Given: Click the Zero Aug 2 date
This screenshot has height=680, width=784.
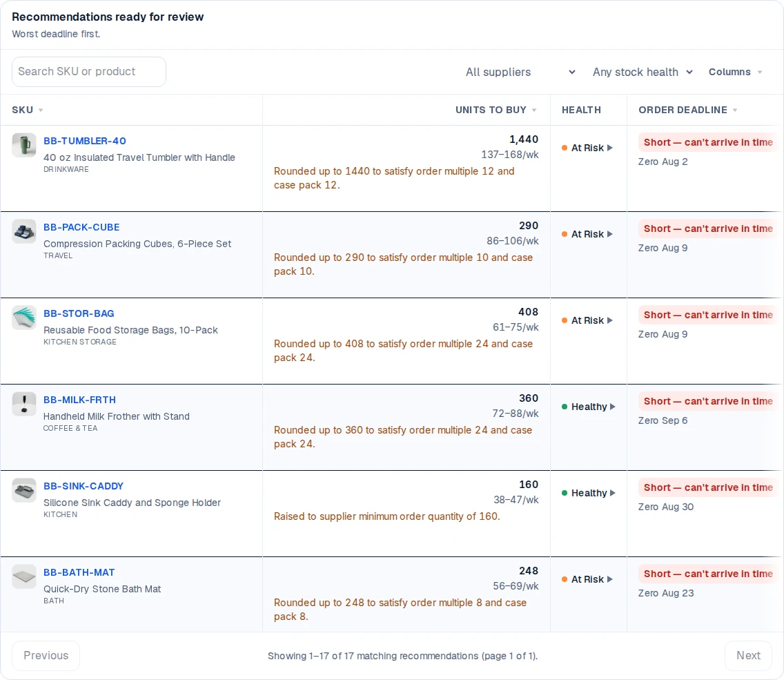Looking at the screenshot, I should click(663, 162).
